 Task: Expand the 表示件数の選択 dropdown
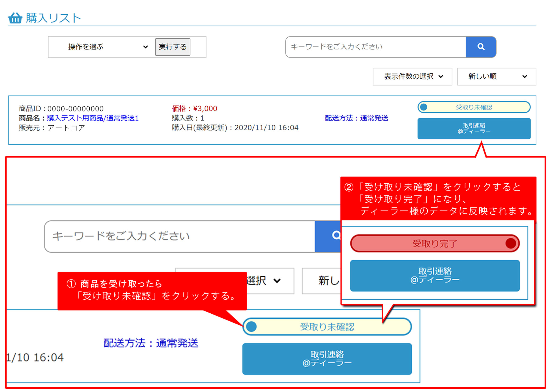click(x=412, y=76)
